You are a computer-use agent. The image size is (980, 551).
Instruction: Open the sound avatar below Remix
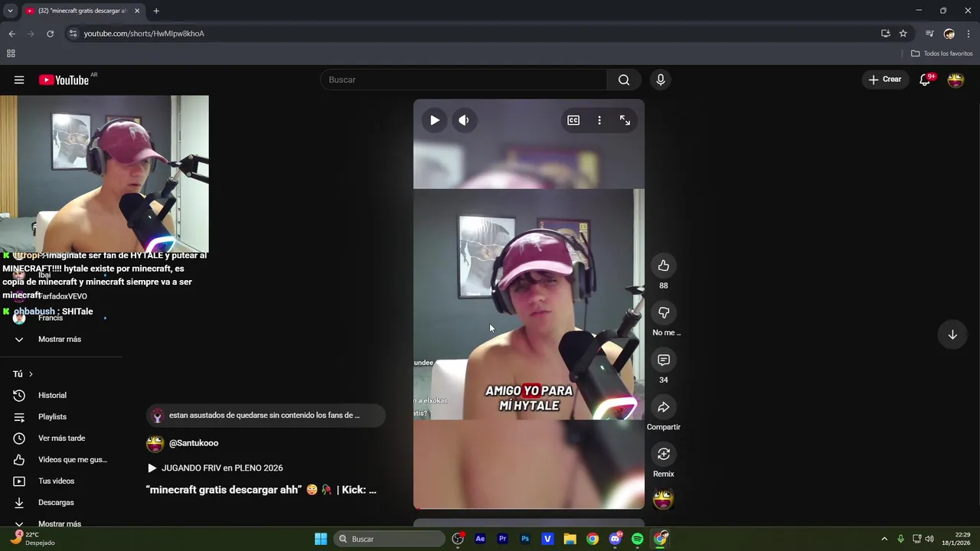pos(663,499)
